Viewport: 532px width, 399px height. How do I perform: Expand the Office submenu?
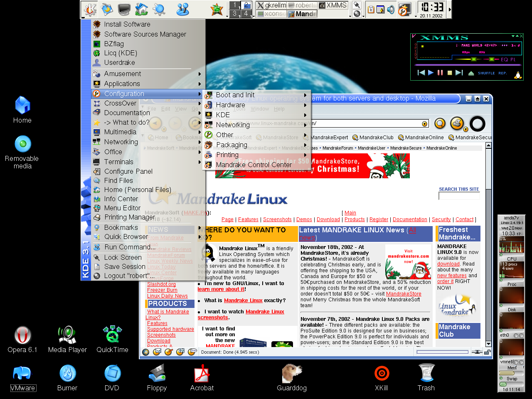click(148, 152)
